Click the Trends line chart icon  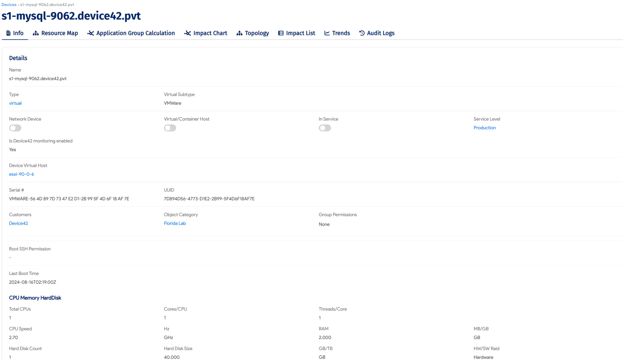click(x=327, y=33)
